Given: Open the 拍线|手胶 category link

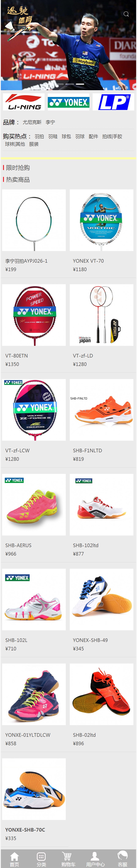Looking at the screenshot, I should (112, 137).
